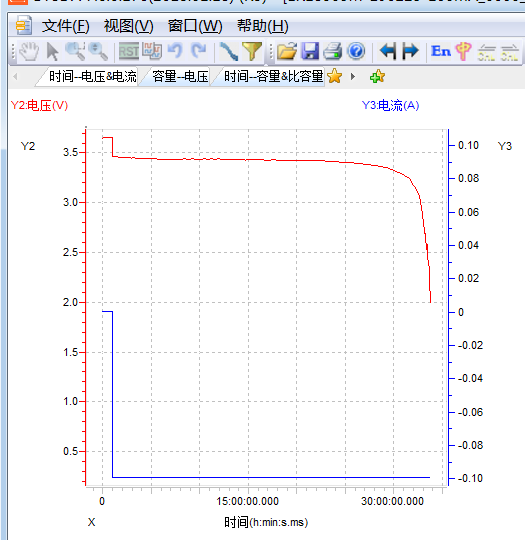Image resolution: width=525 pixels, height=540 pixels.
Task: Select the hand pan tool
Action: click(29, 52)
